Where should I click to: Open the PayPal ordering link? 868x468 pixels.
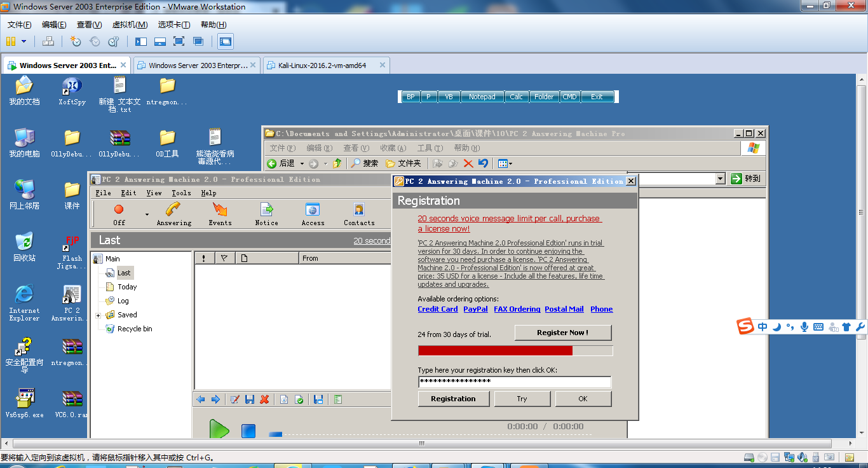click(476, 309)
